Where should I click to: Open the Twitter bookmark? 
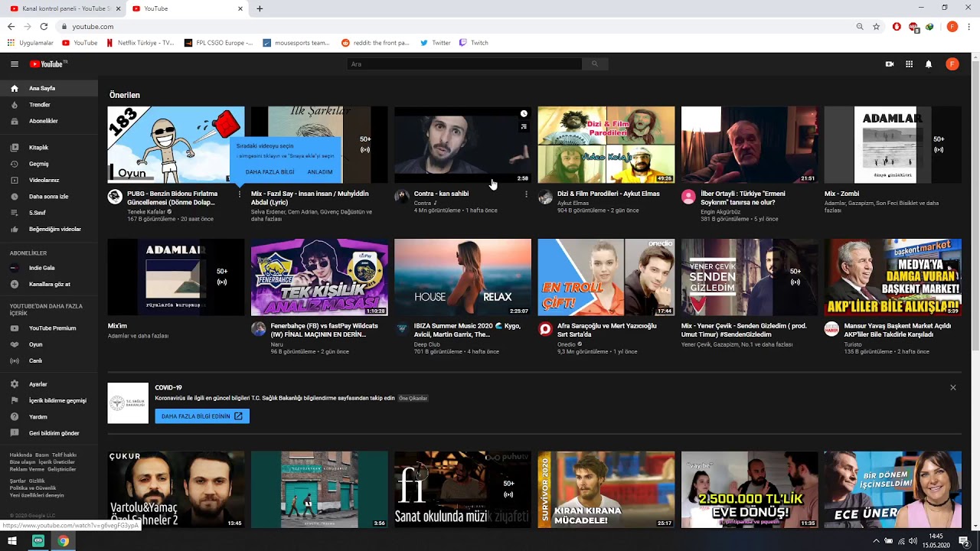[436, 43]
